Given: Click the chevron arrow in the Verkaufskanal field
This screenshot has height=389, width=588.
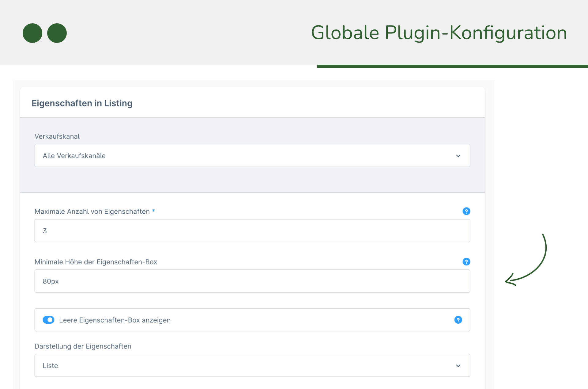Looking at the screenshot, I should tap(458, 156).
